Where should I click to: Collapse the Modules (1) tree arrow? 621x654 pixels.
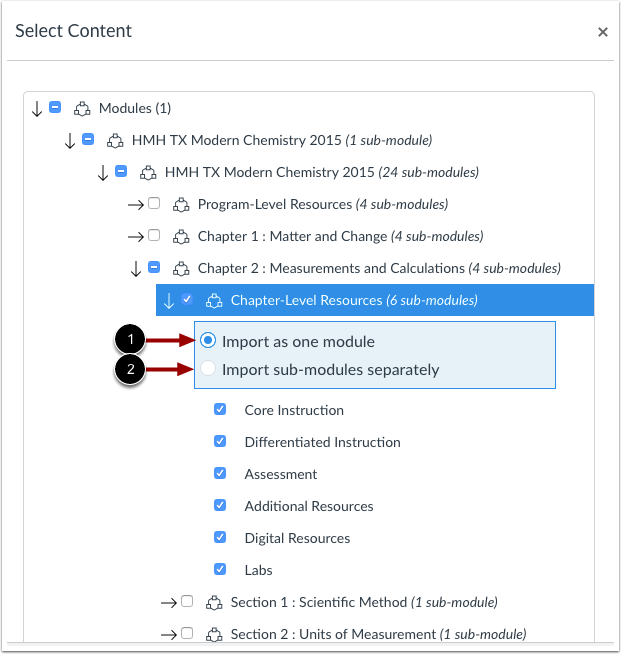tap(37, 109)
